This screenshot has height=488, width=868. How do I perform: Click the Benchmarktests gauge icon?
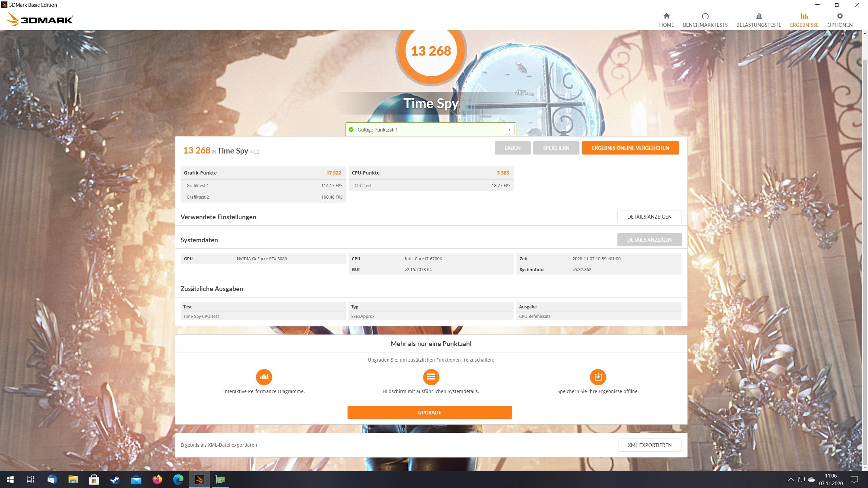tap(705, 16)
